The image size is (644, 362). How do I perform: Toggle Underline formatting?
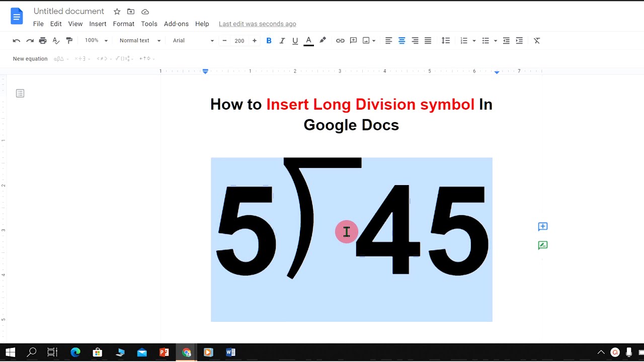pos(295,41)
